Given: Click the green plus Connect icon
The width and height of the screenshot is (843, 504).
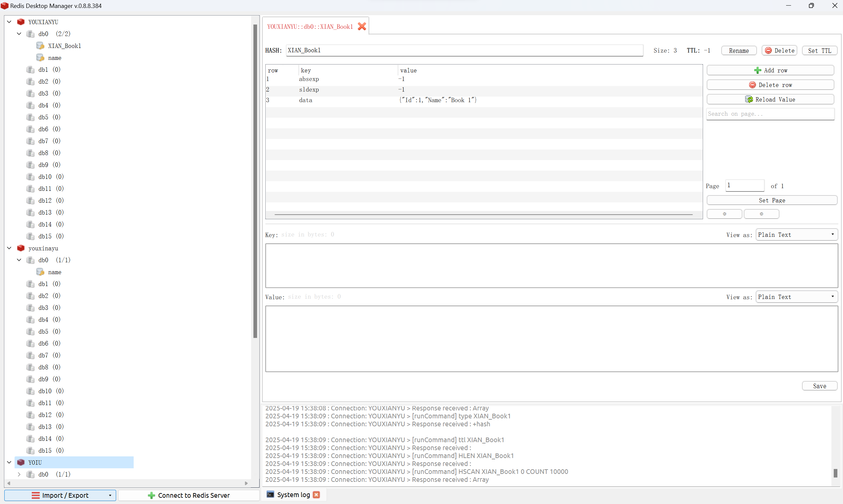Looking at the screenshot, I should (152, 495).
